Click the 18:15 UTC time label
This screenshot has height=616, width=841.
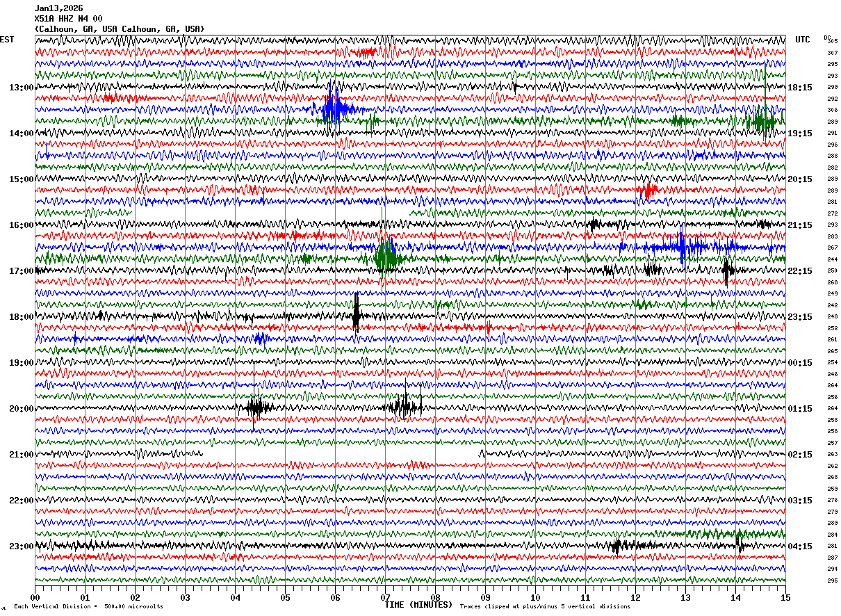[x=800, y=88]
